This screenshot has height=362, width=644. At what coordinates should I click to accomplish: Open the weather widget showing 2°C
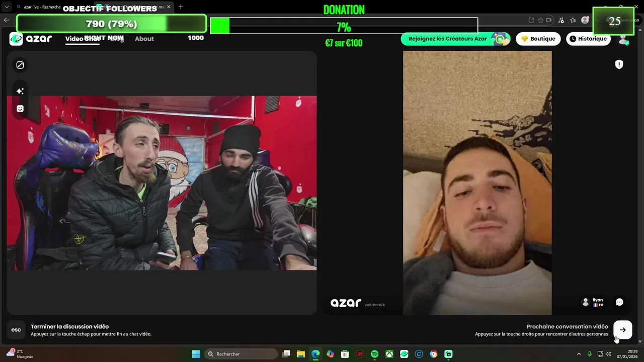20,354
